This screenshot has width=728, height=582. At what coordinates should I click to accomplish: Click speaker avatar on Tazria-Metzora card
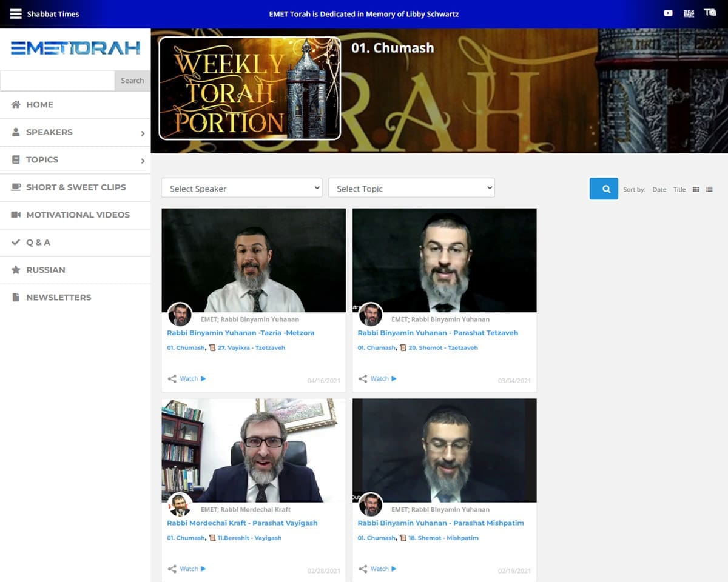click(180, 315)
